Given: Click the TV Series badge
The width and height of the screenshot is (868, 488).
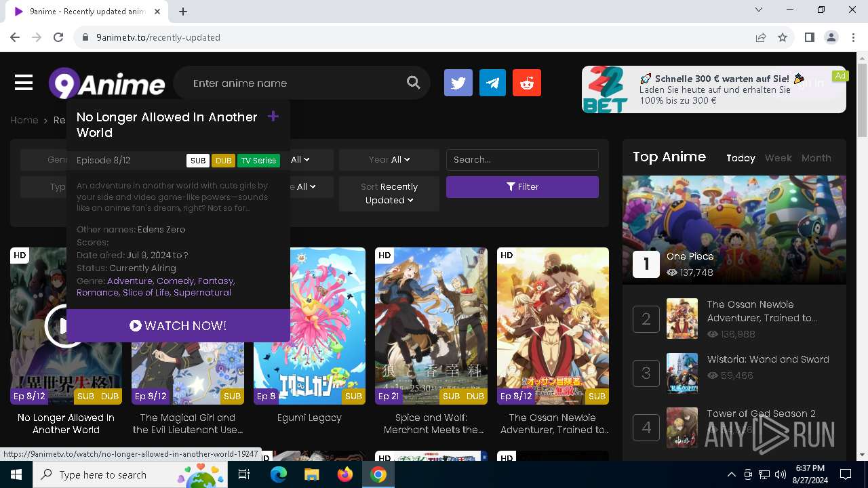Looking at the screenshot, I should point(258,161).
